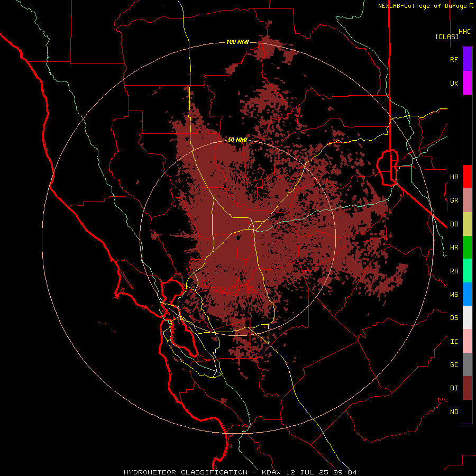Click the RF legend label

(x=454, y=59)
